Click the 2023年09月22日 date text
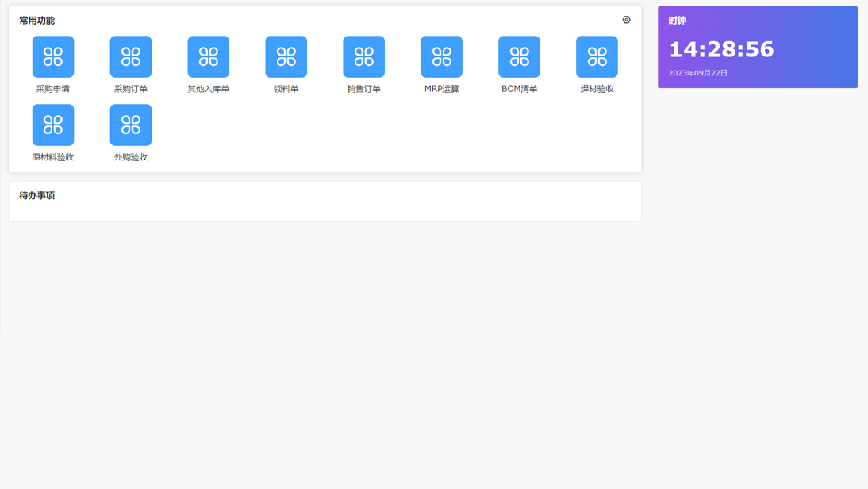Screen dimensions: 868x489 coord(697,73)
